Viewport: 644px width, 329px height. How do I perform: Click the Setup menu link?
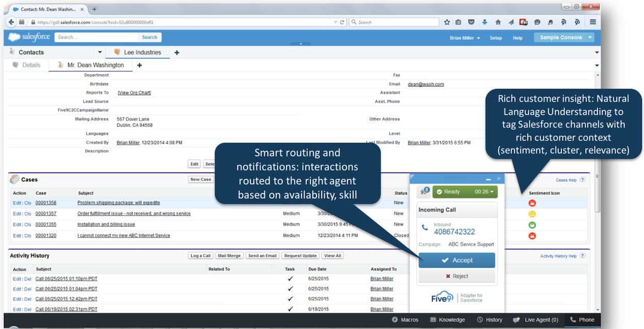click(x=496, y=38)
